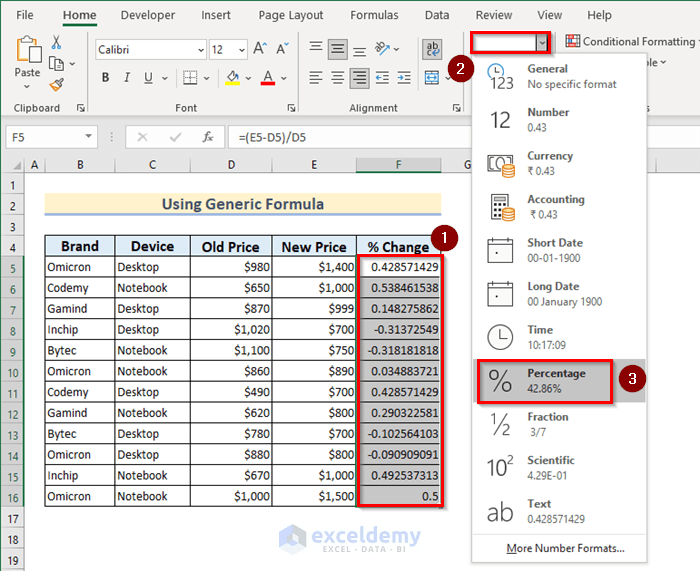Expand Paste options arrow

(27, 86)
